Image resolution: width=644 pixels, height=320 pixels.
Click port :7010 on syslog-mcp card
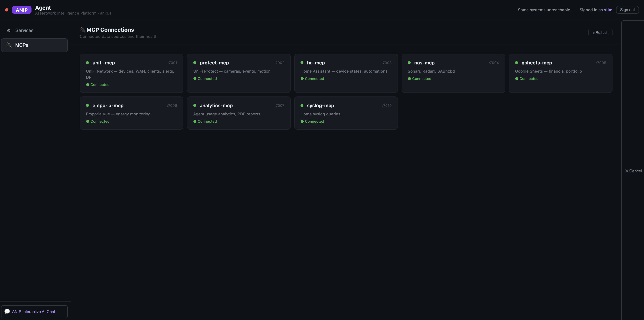click(x=387, y=105)
